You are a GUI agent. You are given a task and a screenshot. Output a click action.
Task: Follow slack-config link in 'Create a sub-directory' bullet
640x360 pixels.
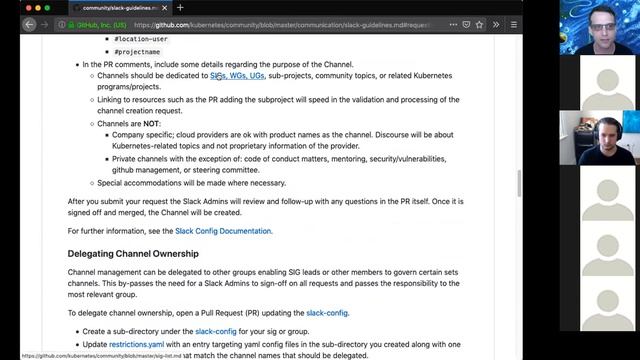coord(216,331)
